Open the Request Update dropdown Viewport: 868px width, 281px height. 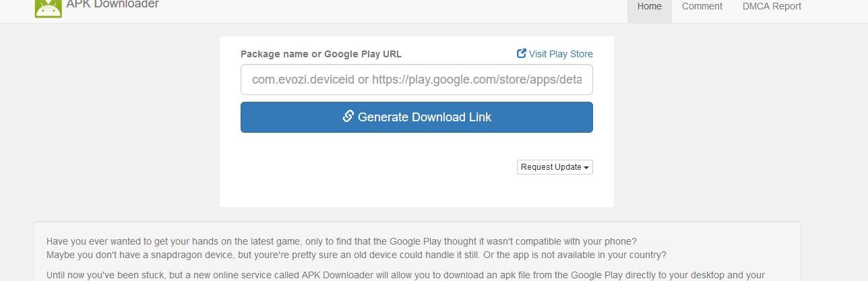[554, 167]
